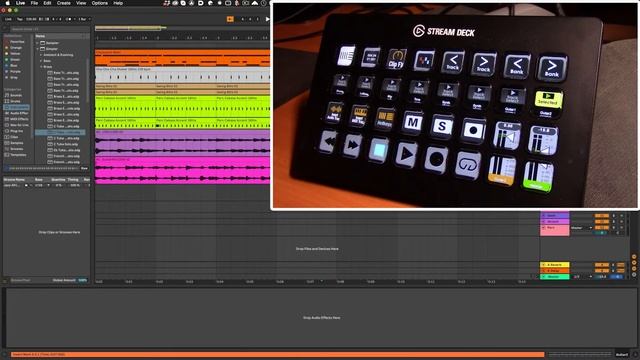Toggle the Track Delay show button

coord(634,274)
